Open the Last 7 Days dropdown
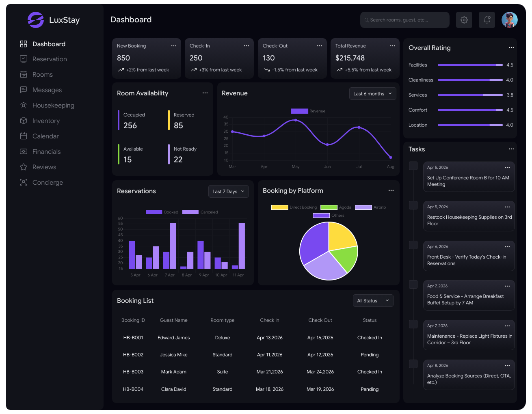Image resolution: width=532 pixels, height=414 pixels. (x=229, y=192)
